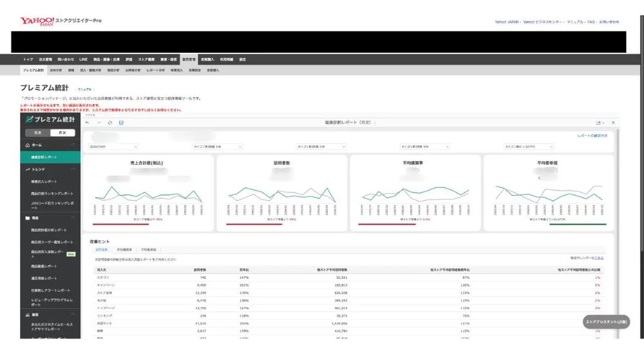Open 問い合わせ in main navigation
This screenshot has width=644, height=354.
[66, 60]
